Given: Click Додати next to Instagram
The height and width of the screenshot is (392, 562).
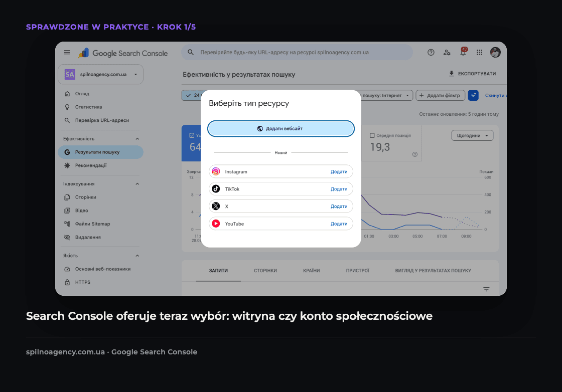Looking at the screenshot, I should pos(339,171).
